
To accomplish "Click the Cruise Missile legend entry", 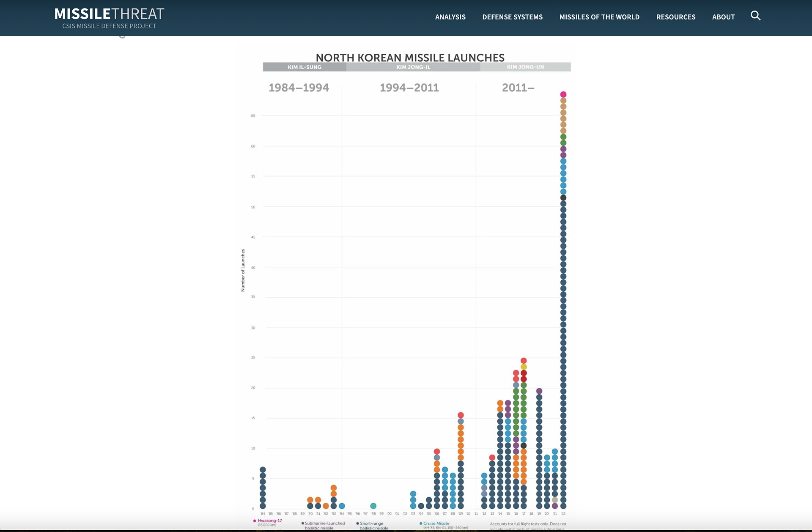I will (x=436, y=524).
